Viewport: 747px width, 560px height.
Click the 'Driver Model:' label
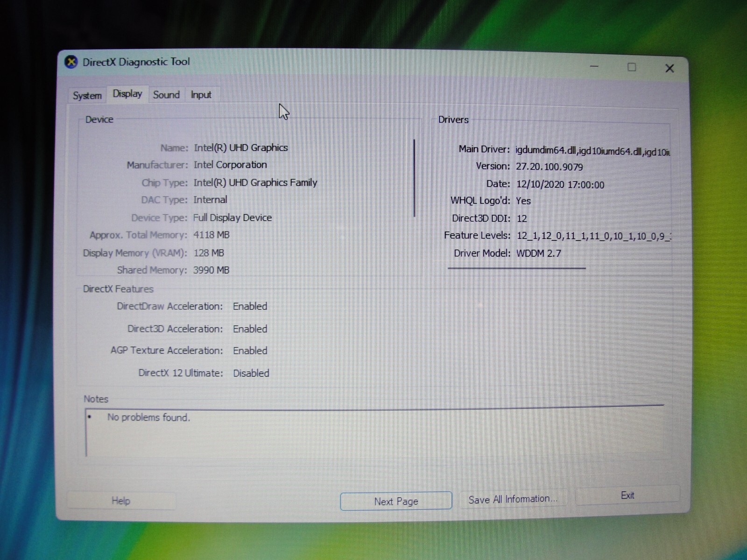pos(482,253)
